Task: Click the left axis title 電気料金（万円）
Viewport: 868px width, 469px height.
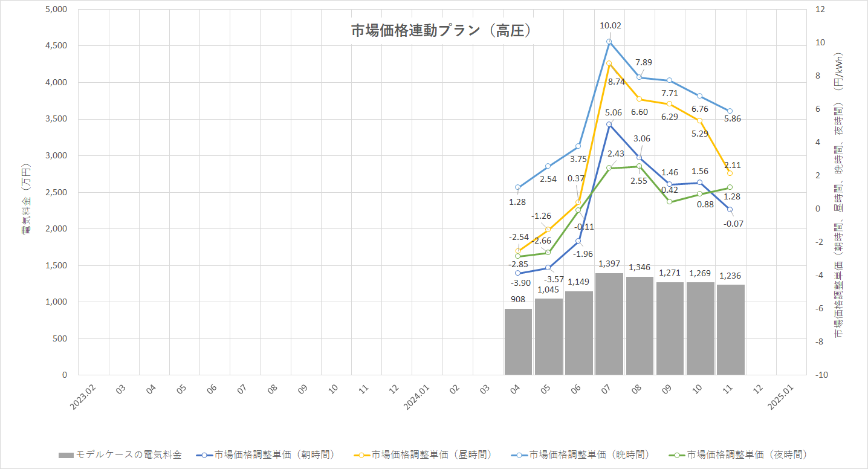Action: click(26, 199)
